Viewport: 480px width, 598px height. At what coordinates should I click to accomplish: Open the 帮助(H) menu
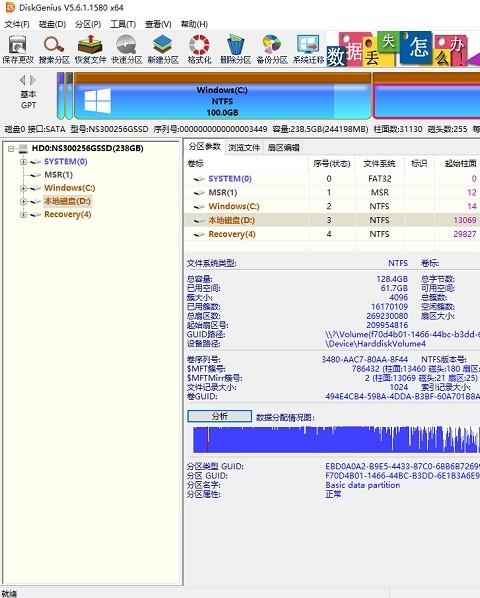point(194,24)
